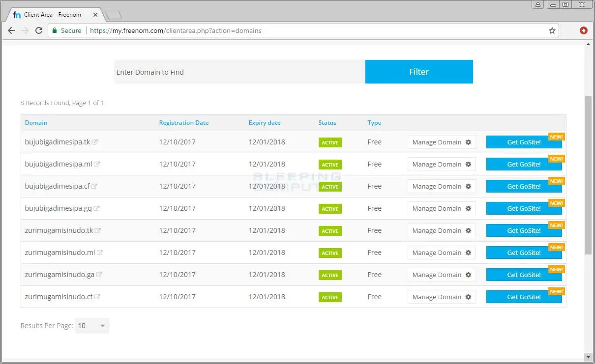Open the Chrome user profile icon
Screen dimensions: 595x364
538,4
